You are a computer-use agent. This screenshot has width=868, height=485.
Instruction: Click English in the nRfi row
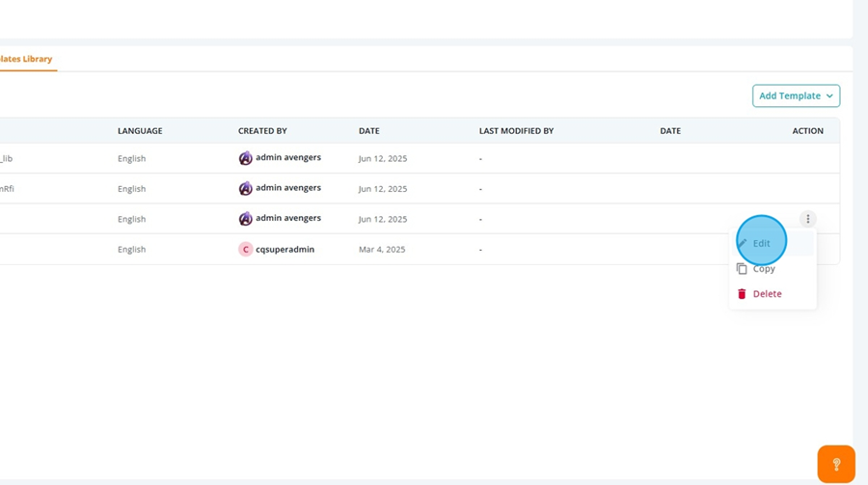click(132, 189)
